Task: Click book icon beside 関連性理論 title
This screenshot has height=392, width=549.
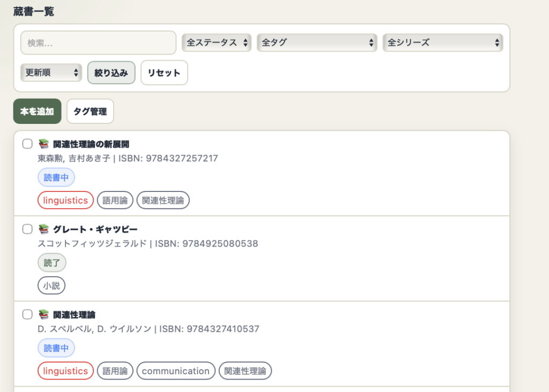Action: pos(43,315)
